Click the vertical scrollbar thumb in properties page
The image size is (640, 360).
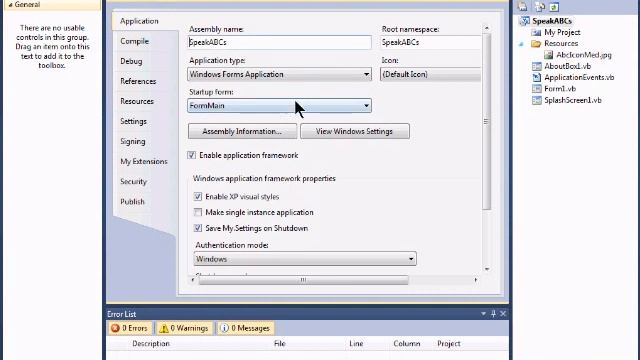[486, 121]
